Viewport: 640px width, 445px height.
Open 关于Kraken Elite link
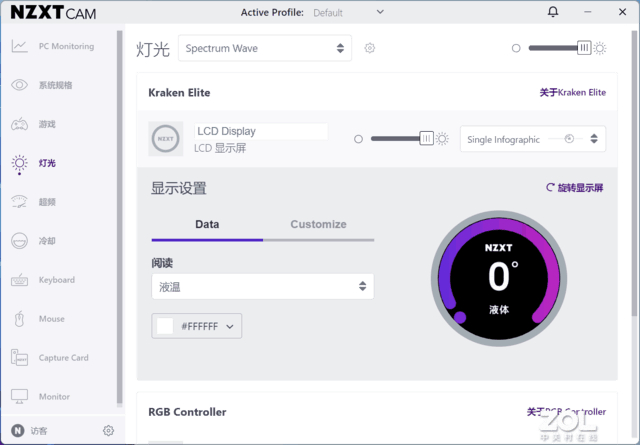[573, 93]
